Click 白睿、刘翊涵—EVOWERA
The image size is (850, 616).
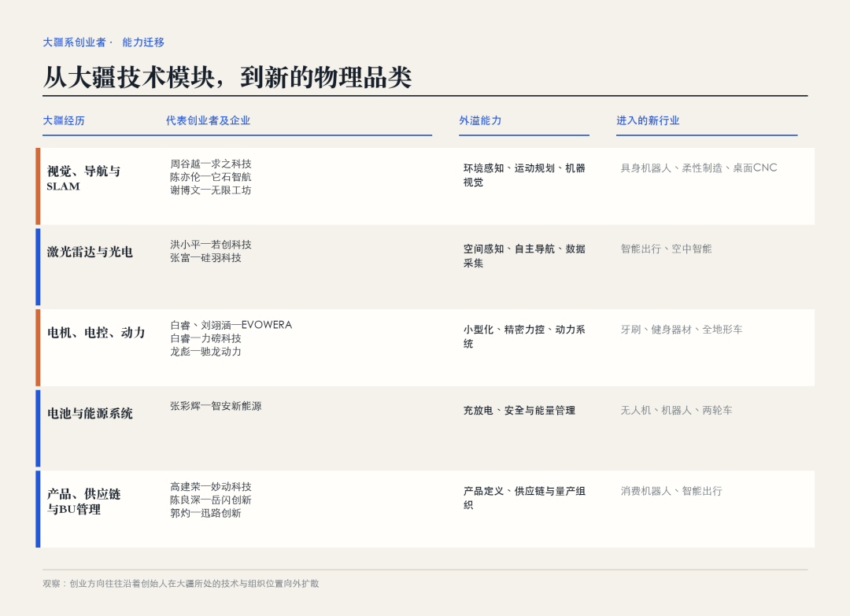(x=231, y=325)
